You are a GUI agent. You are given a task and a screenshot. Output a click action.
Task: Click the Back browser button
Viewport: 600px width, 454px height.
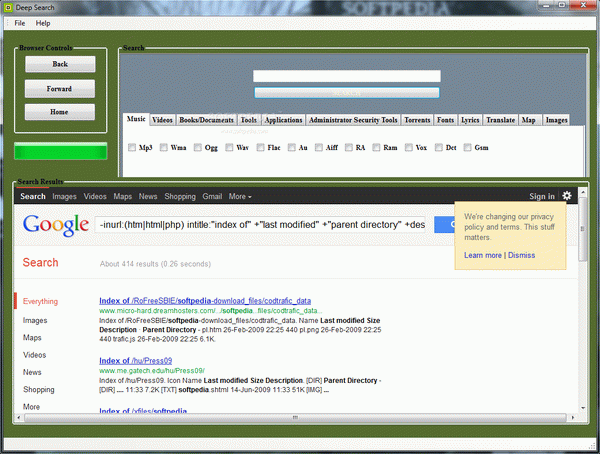(x=60, y=64)
